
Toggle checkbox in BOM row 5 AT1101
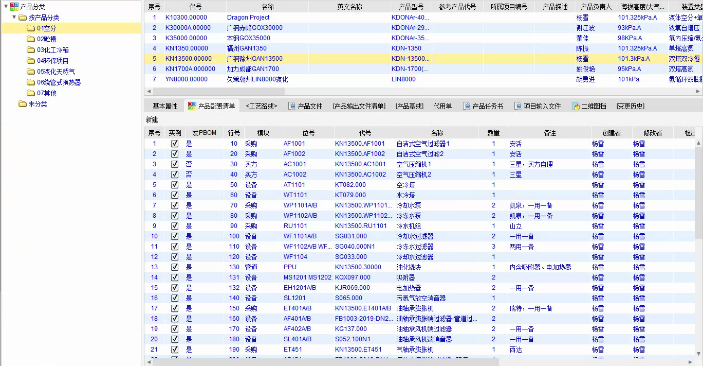click(x=174, y=185)
